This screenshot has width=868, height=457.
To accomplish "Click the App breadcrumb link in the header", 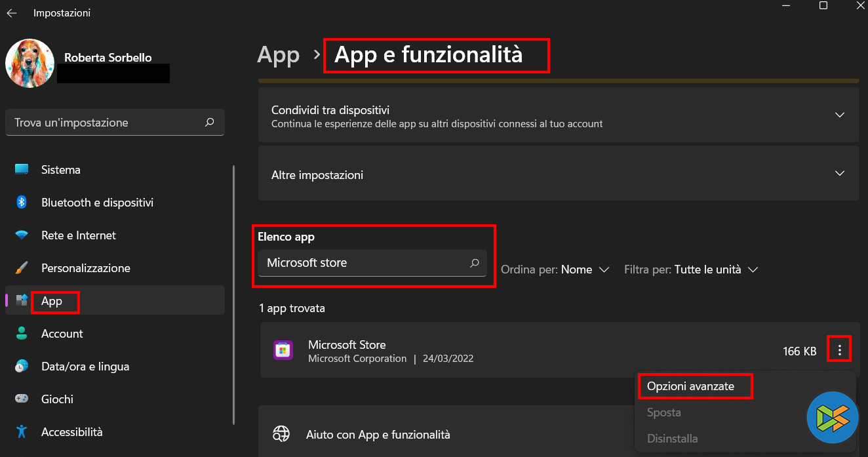I will [x=278, y=55].
